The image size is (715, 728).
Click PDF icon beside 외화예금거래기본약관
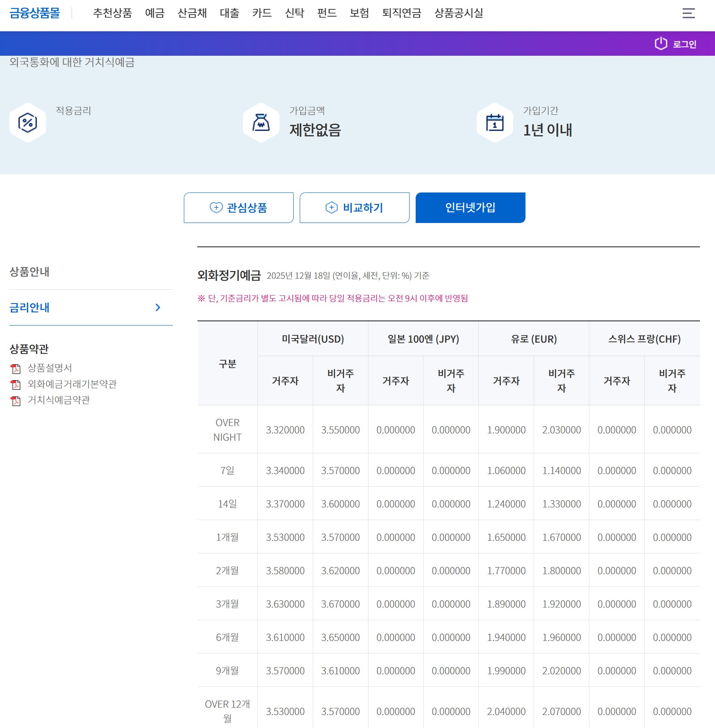click(16, 385)
